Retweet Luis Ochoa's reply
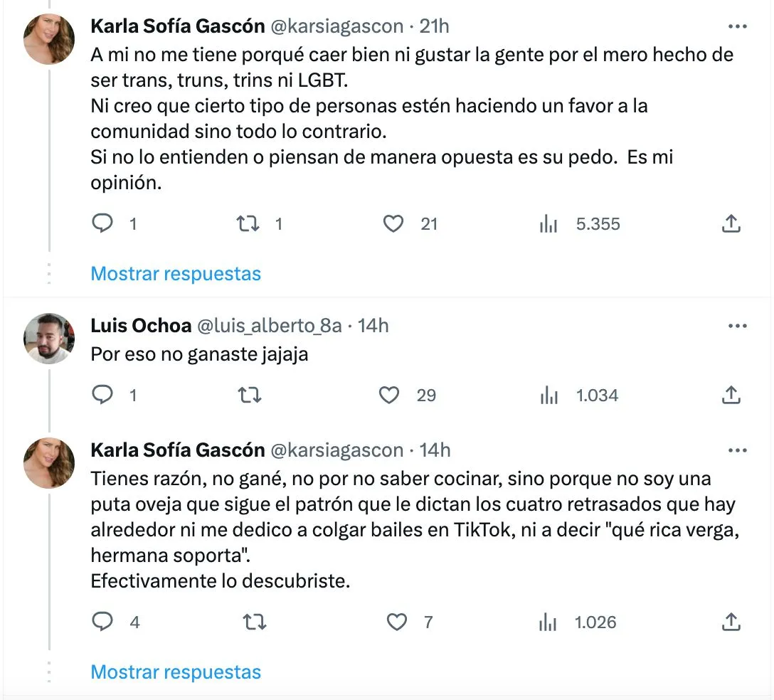This screenshot has width=774, height=700. coord(248,395)
